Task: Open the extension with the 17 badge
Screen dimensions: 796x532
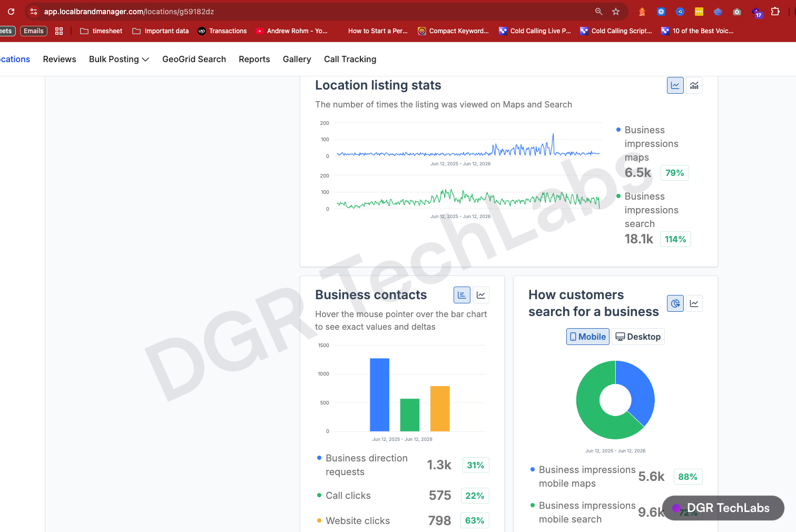Action: (757, 13)
